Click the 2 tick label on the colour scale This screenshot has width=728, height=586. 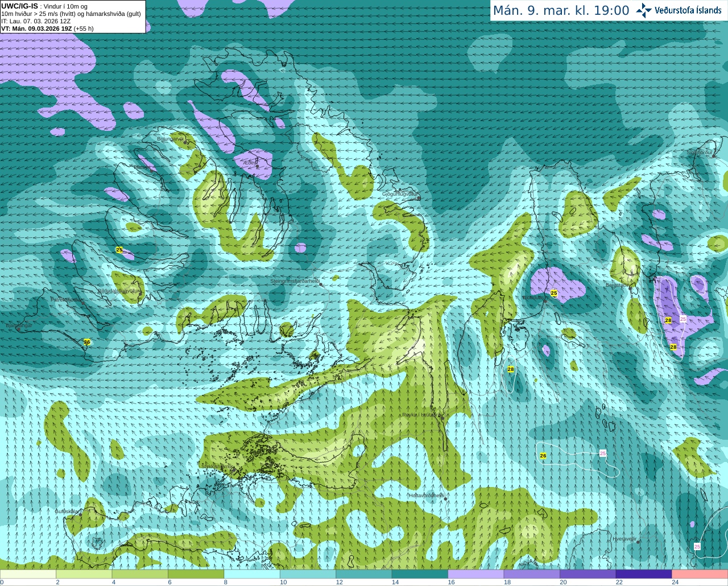[x=57, y=582]
